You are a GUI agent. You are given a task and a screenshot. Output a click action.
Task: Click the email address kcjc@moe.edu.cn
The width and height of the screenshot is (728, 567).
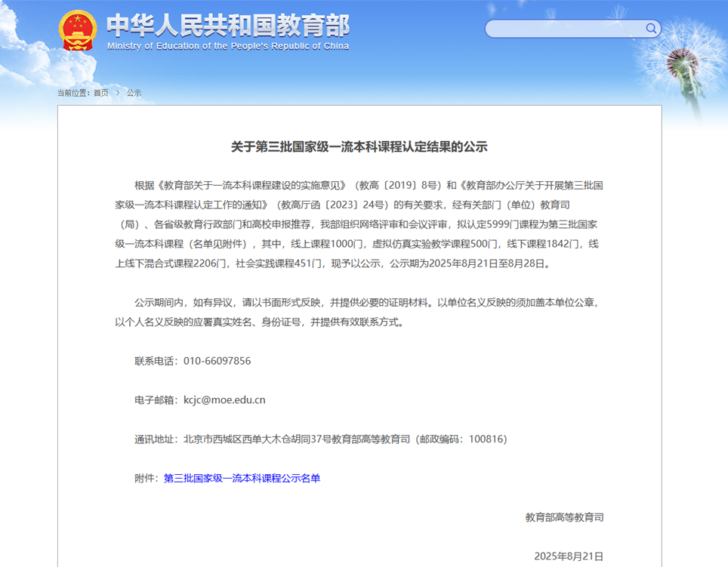pos(224,400)
